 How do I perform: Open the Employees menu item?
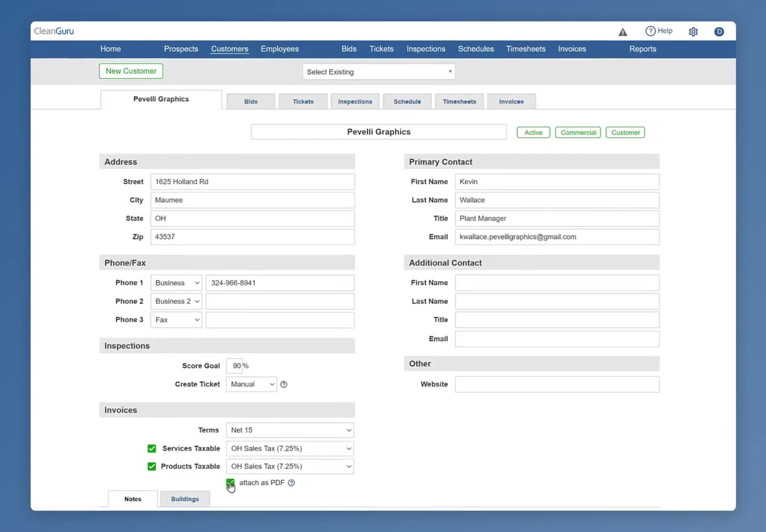click(280, 49)
